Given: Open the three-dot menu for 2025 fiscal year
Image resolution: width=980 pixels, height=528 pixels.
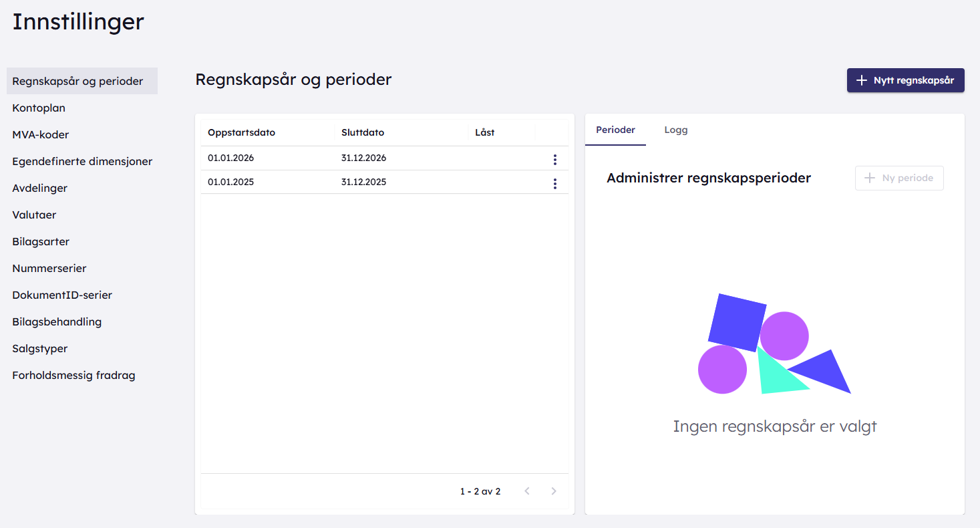Looking at the screenshot, I should (x=554, y=183).
